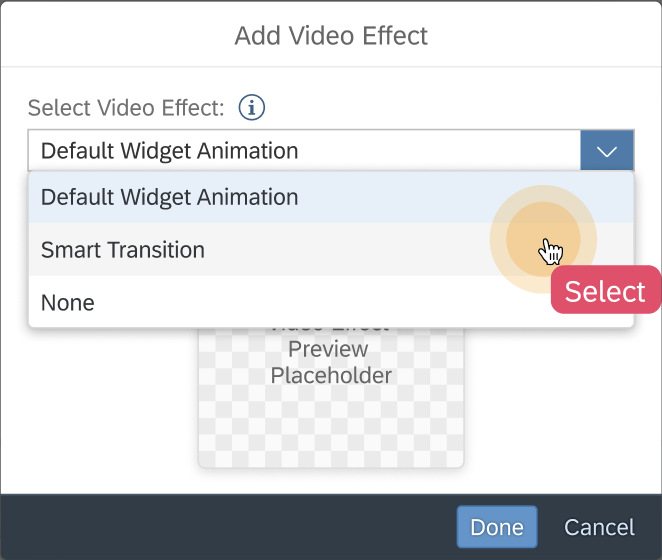The image size is (662, 560).
Task: Click the Video Effect Preview Placeholder thumbnail
Action: pyautogui.click(x=331, y=397)
